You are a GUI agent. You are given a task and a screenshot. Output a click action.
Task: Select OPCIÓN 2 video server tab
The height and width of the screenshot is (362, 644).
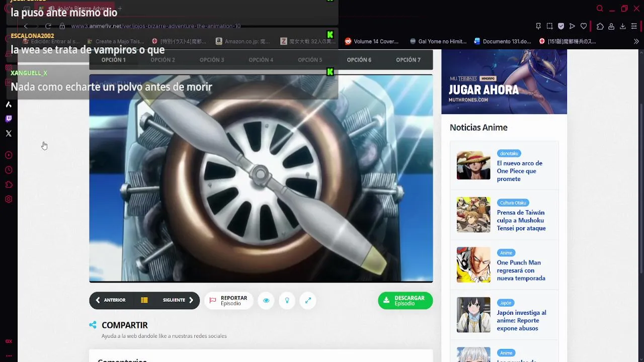pyautogui.click(x=163, y=60)
